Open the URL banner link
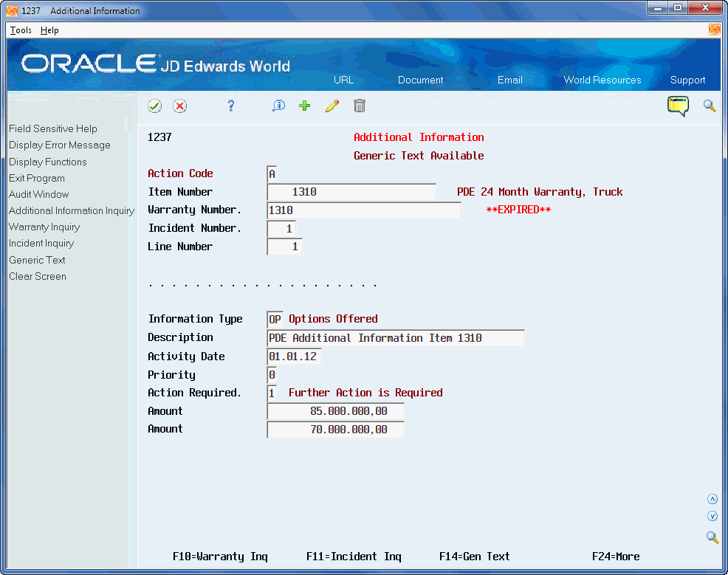Viewport: 728px width, 575px height. click(343, 80)
